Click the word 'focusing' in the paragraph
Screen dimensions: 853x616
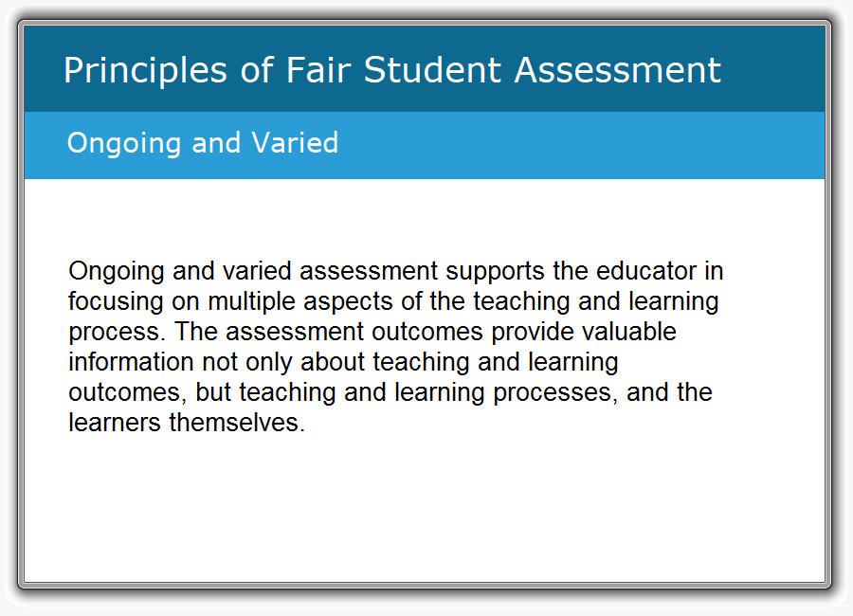tap(116, 302)
